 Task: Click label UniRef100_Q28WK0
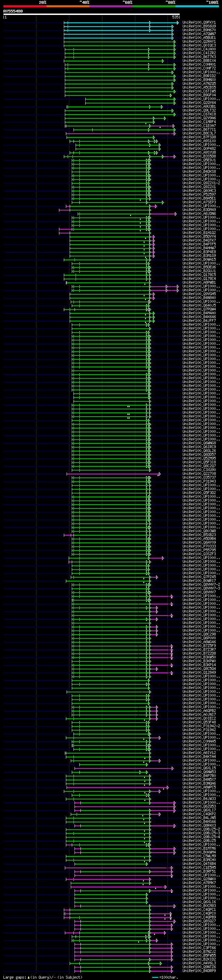[199, 879]
